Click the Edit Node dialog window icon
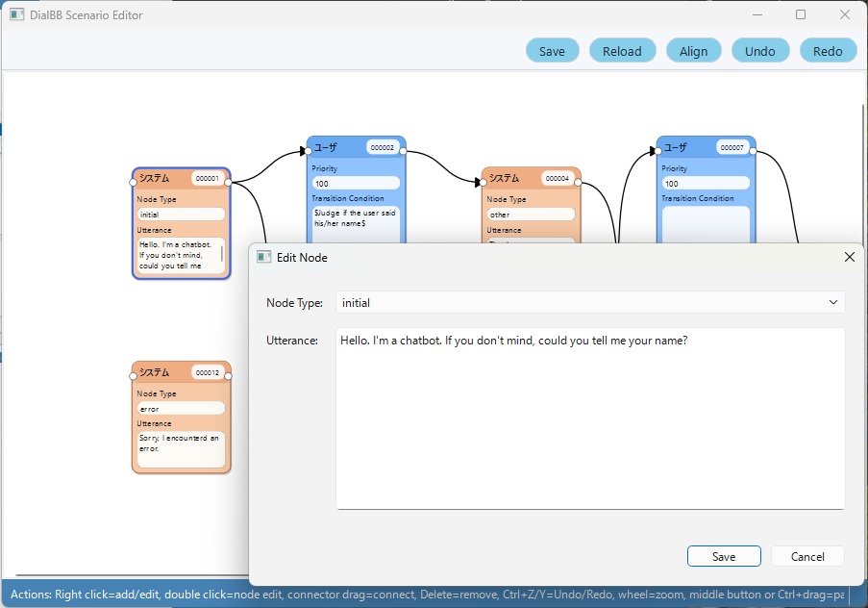Screen dimensions: 868x608 [x=264, y=257]
